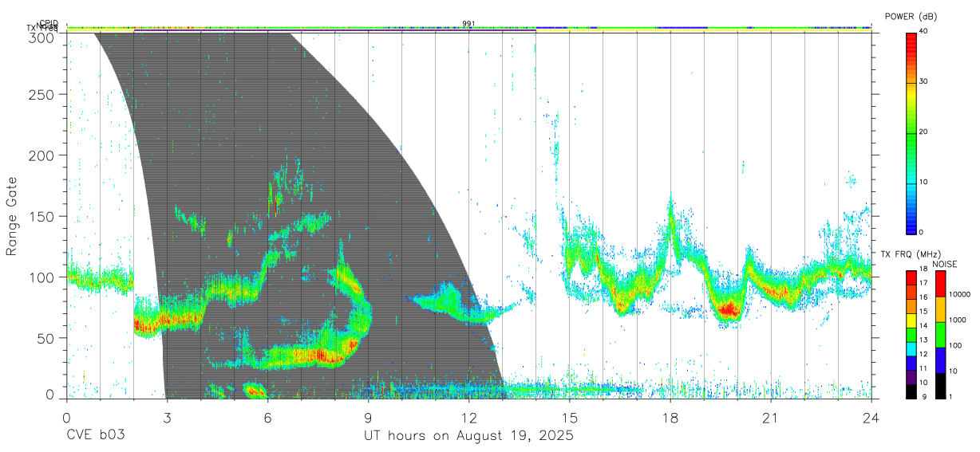The width and height of the screenshot is (980, 452).
Task: Select the 0 tick on the power colorbar
Action: coord(922,232)
